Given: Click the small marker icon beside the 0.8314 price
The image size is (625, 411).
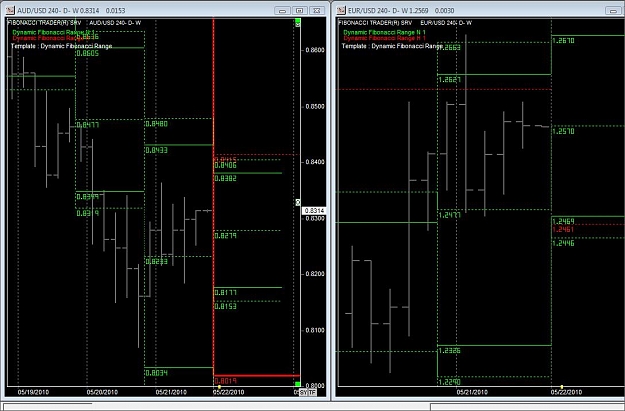Looking at the screenshot, I should [298, 203].
